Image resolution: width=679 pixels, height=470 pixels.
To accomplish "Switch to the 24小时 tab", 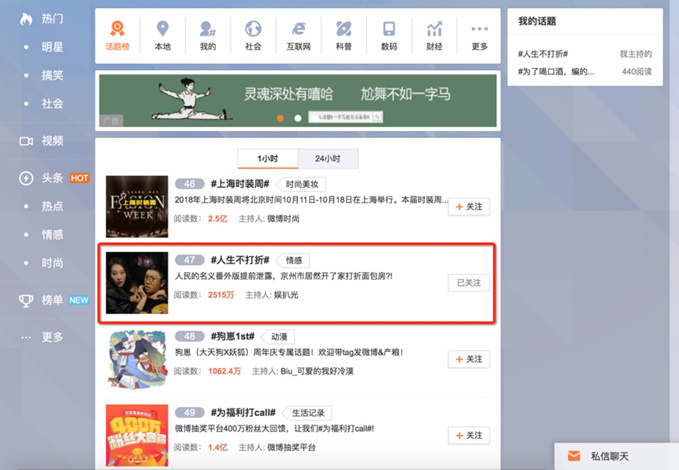I will click(328, 159).
